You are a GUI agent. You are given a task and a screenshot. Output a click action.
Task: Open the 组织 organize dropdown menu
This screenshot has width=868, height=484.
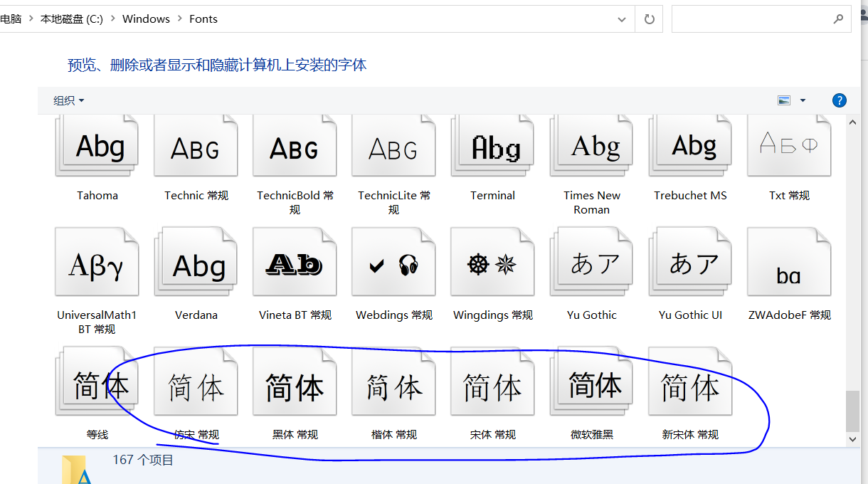click(x=69, y=100)
